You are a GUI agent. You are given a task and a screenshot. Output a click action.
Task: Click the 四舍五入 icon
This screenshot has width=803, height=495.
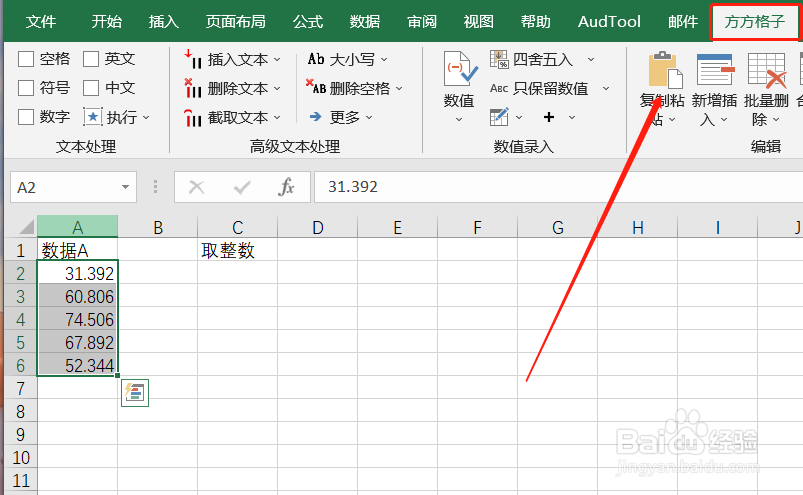click(499, 59)
